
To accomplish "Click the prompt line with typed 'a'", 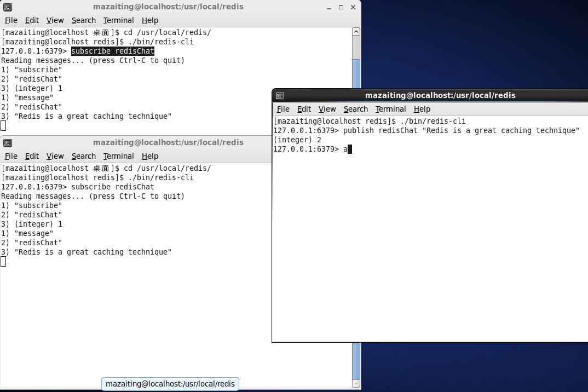I will 313,149.
